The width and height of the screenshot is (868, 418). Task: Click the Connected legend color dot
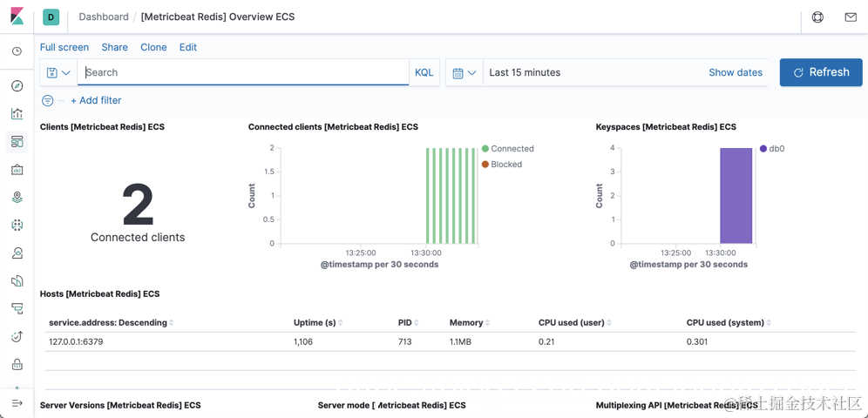tap(485, 149)
